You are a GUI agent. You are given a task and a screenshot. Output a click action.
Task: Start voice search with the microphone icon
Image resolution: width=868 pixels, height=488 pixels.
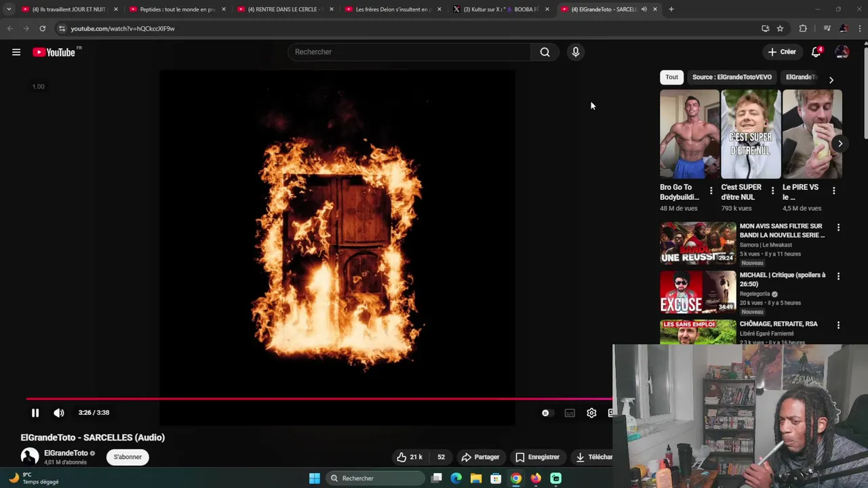575,52
